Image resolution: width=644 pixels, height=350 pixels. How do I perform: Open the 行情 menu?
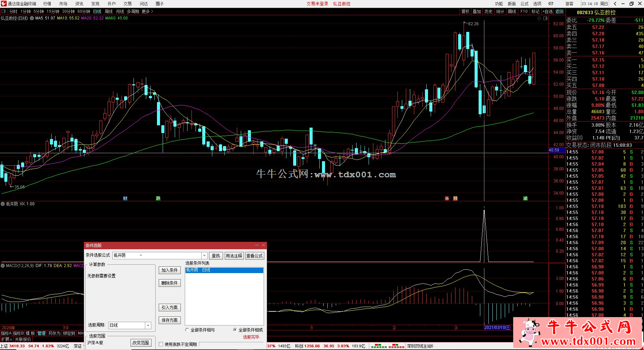[x=47, y=4]
